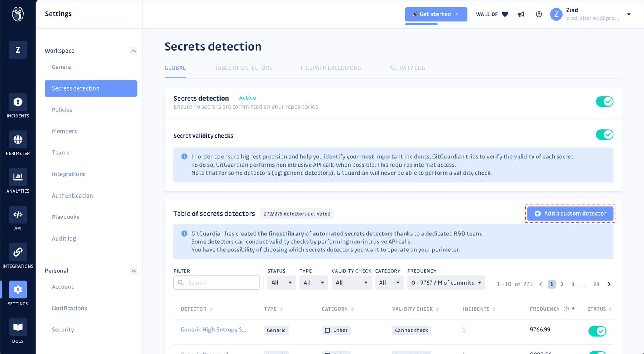This screenshot has width=644, height=354.
Task: Switch to Table of Detectors tab
Action: 243,68
